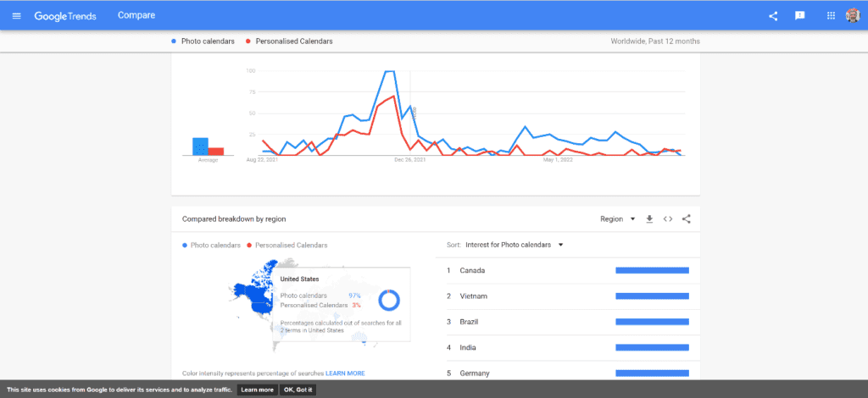868x398 pixels.
Task: Click the Google Trends logo
Action: [64, 15]
